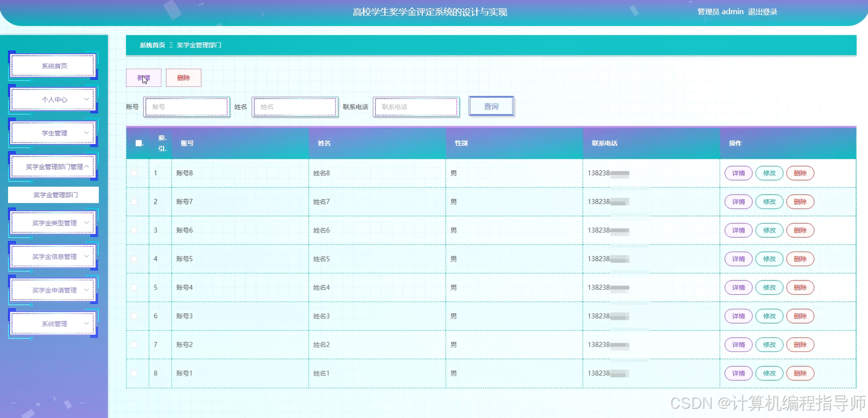This screenshot has height=418, width=868.
Task: Click 删除 for row 账号5
Action: 800,259
